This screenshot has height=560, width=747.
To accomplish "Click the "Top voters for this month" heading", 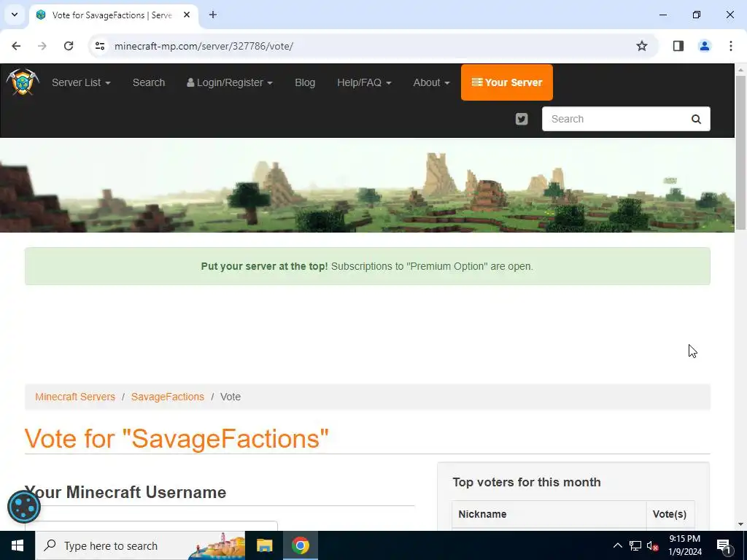I will pyautogui.click(x=527, y=482).
